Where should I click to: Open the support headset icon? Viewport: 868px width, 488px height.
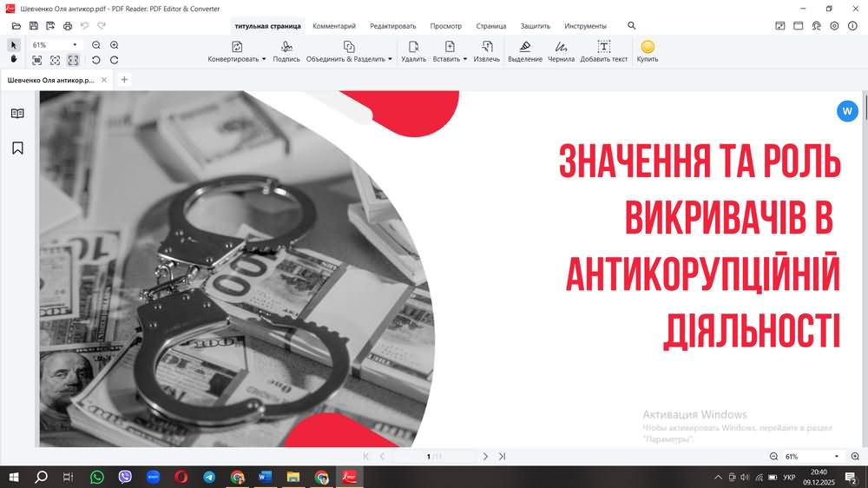pyautogui.click(x=817, y=25)
